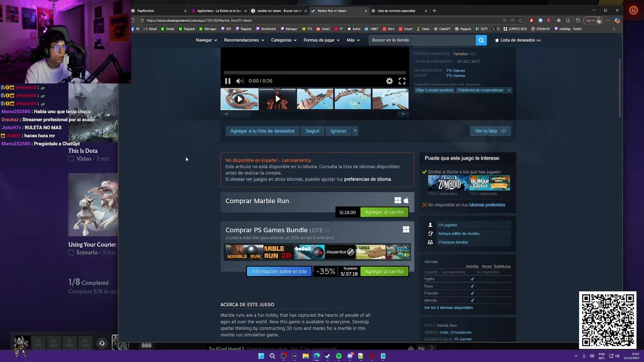Viewport: 644px width, 362px height.
Task: Open Windows taskbar search
Action: (x=272, y=356)
